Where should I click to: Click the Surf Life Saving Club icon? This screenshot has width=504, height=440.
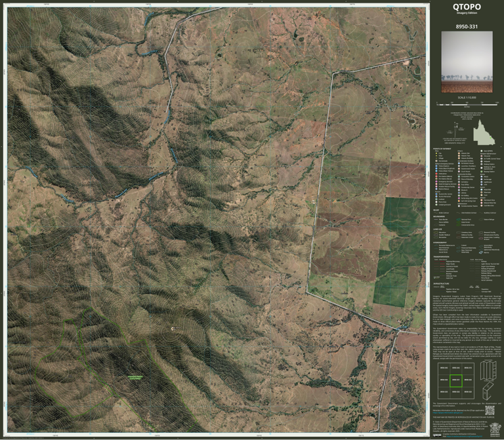click(459, 201)
